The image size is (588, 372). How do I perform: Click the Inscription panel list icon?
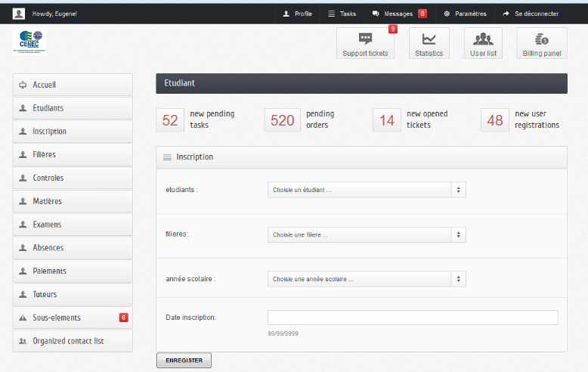coord(167,157)
